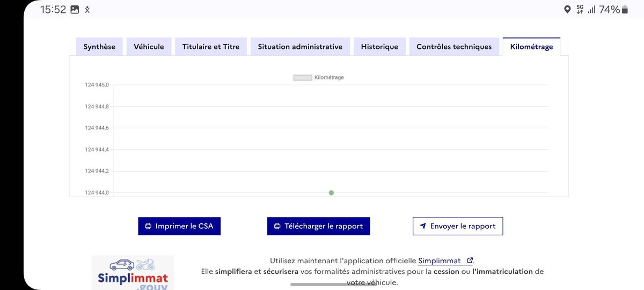The width and height of the screenshot is (644, 290).
Task: Click the printer icon in Imprimer le CSA
Action: [148, 226]
